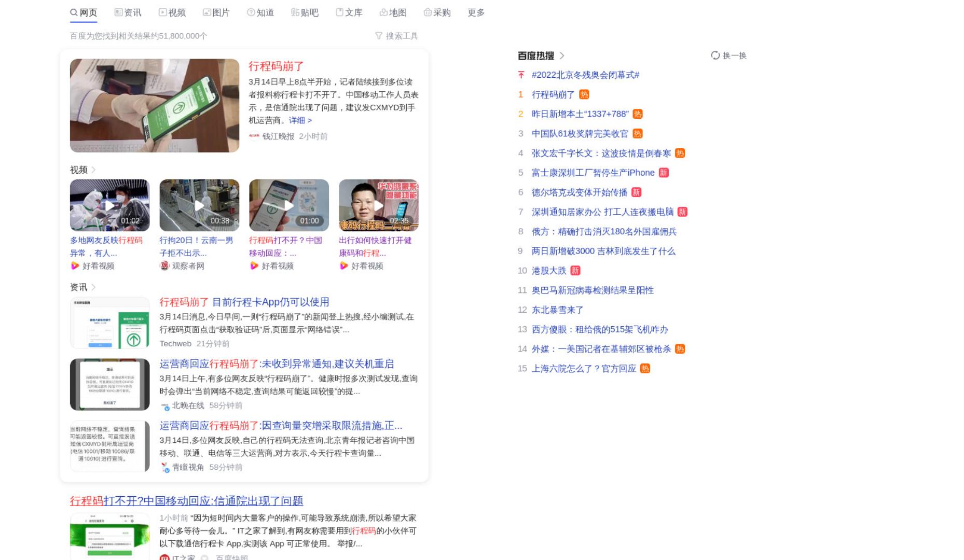
Task: Click the 青瞳视角 source icon
Action: point(165,468)
